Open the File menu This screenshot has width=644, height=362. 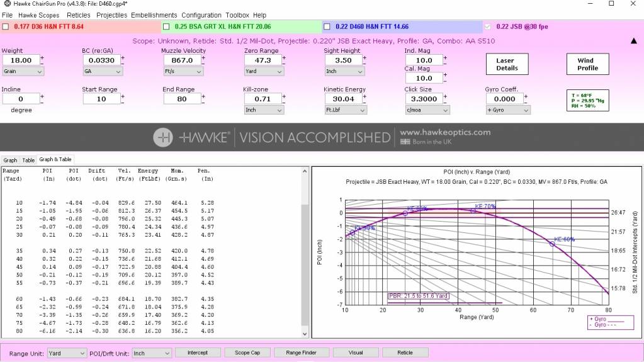tap(7, 15)
